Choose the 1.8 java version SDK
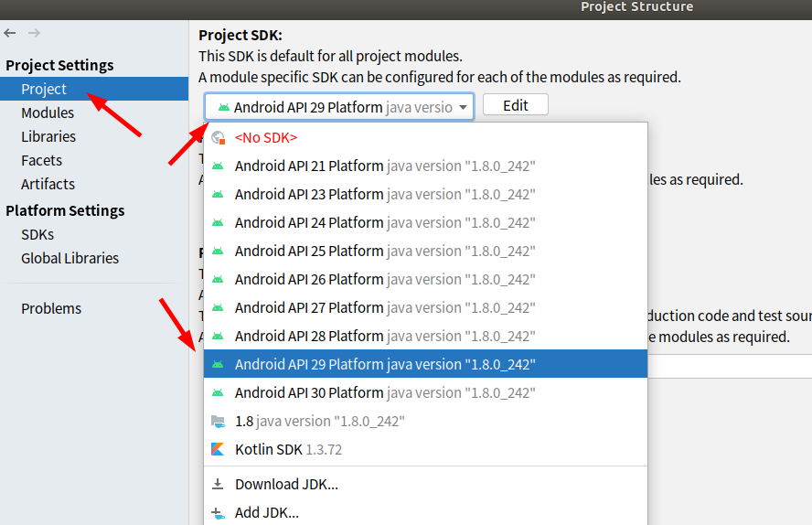 click(x=426, y=422)
